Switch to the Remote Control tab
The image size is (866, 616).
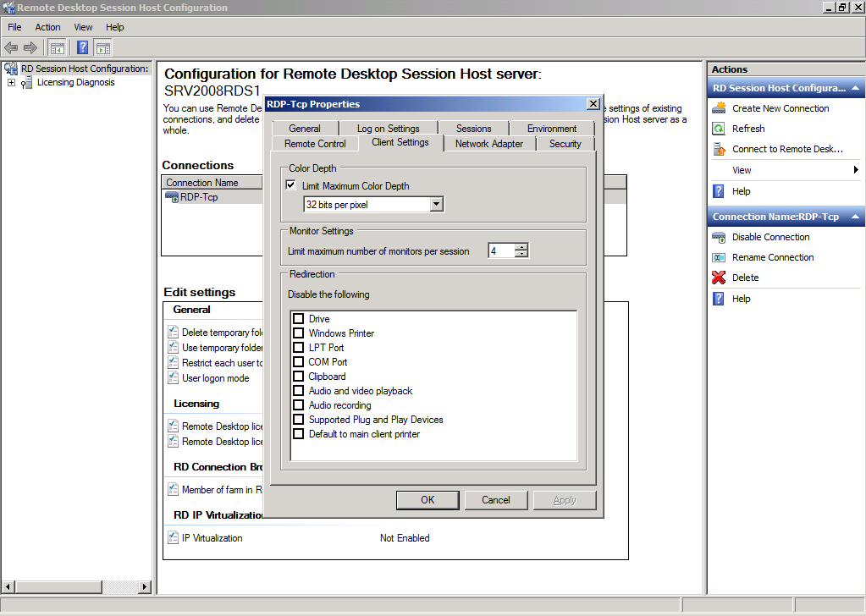316,144
